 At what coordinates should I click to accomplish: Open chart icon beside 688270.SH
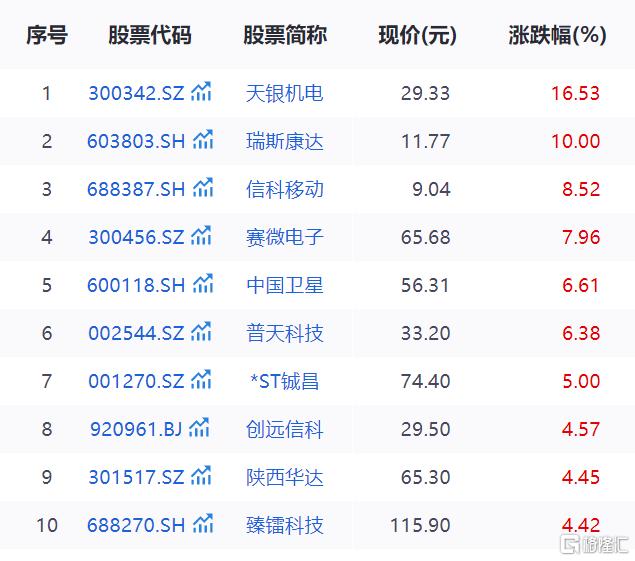pos(203,523)
